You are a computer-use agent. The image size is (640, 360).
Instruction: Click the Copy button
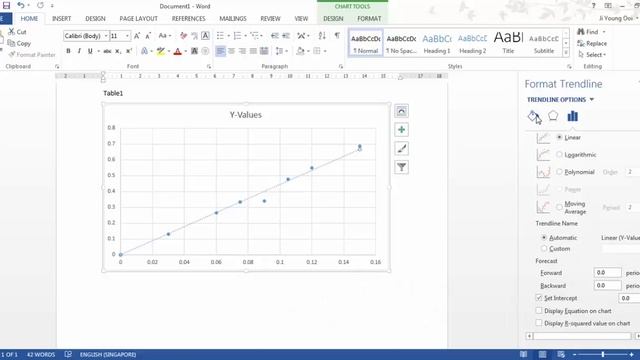point(19,43)
